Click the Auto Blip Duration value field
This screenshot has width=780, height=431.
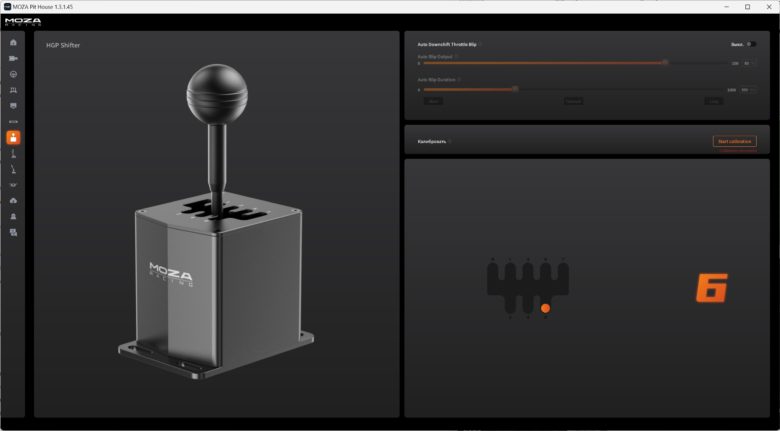click(748, 90)
